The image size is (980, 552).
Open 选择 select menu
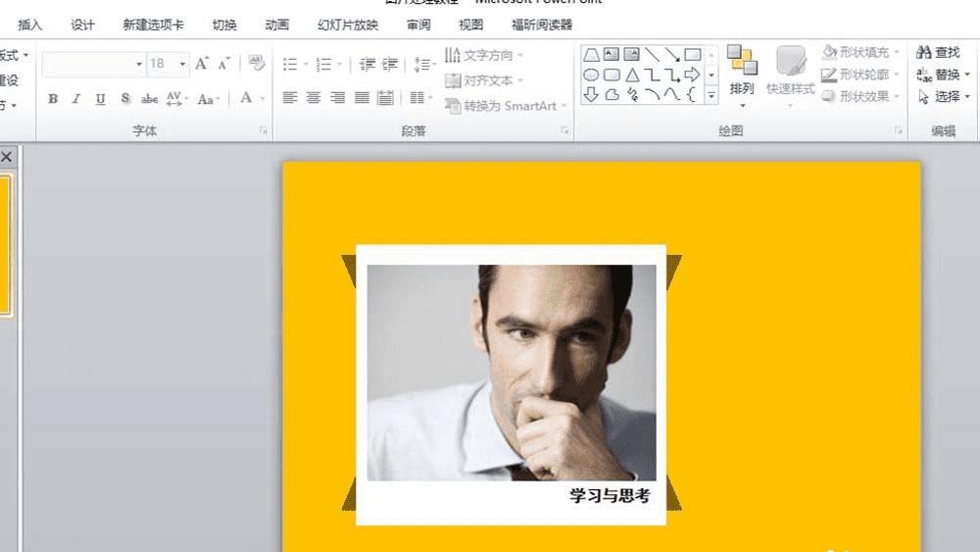tap(943, 96)
